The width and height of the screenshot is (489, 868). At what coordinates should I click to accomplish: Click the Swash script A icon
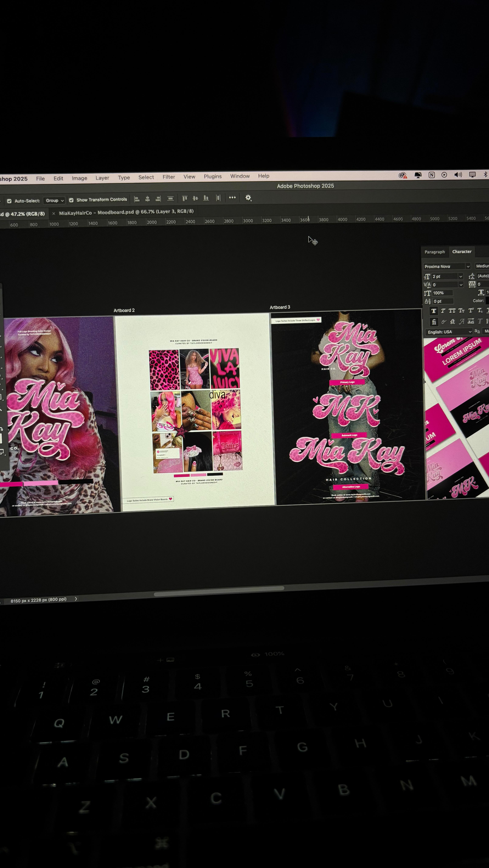coord(461,322)
